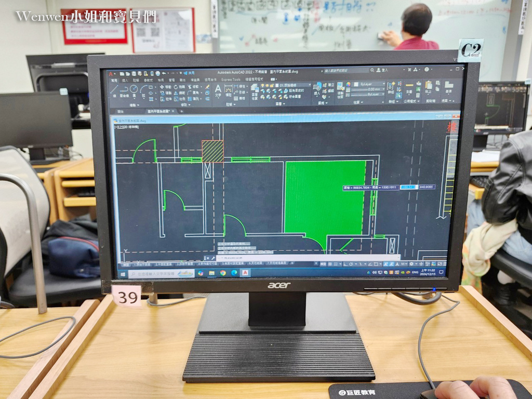Open the ByLayer linetype dropdown
The height and width of the screenshot is (399, 532).
pos(367,95)
